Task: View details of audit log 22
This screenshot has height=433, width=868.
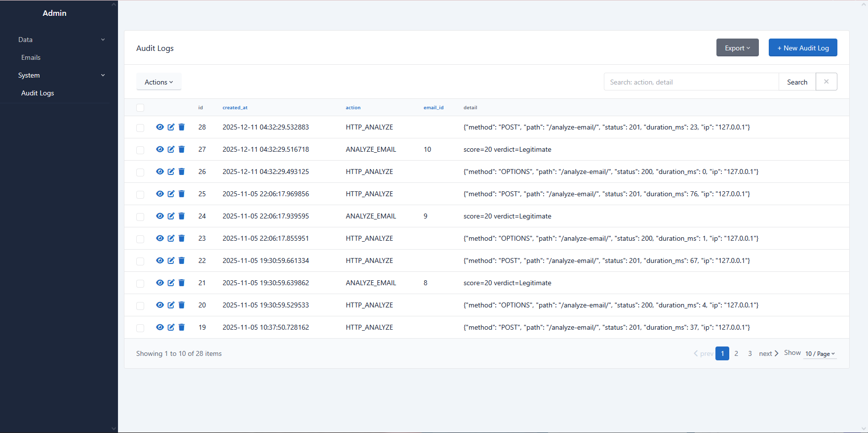Action: [x=160, y=260]
